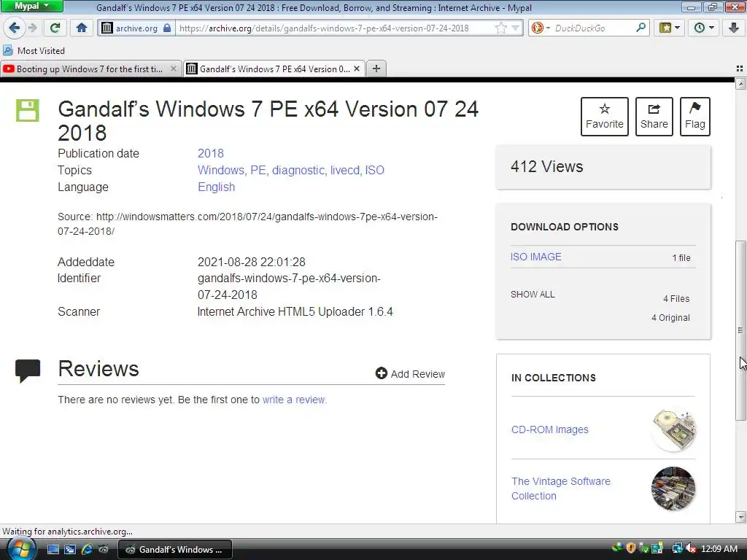
Task: Click the Flag button
Action: (x=695, y=117)
